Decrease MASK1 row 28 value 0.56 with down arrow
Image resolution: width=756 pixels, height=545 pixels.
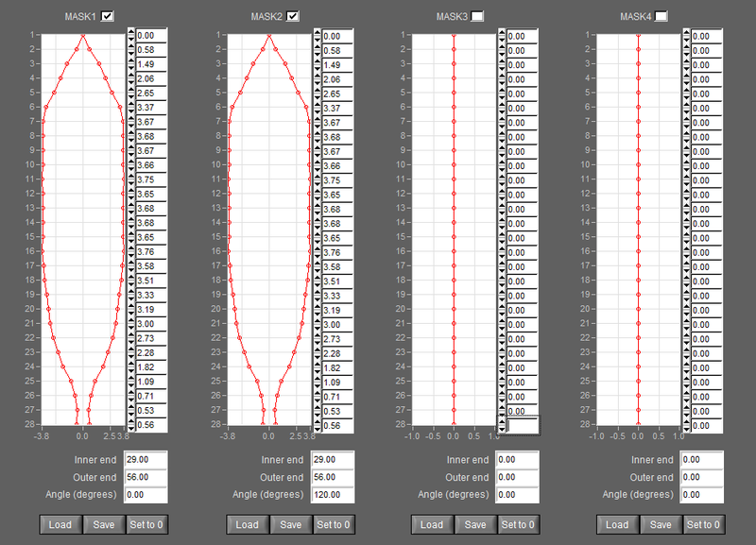click(131, 429)
